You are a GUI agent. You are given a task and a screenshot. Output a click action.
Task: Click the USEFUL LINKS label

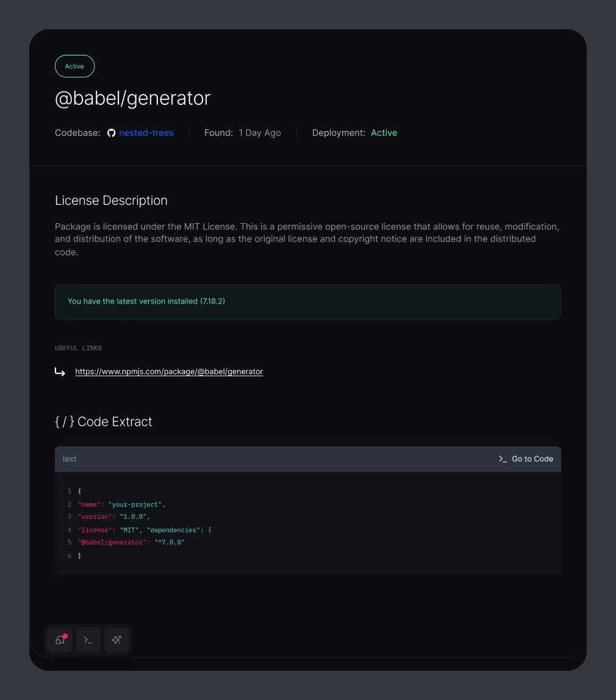coord(78,348)
